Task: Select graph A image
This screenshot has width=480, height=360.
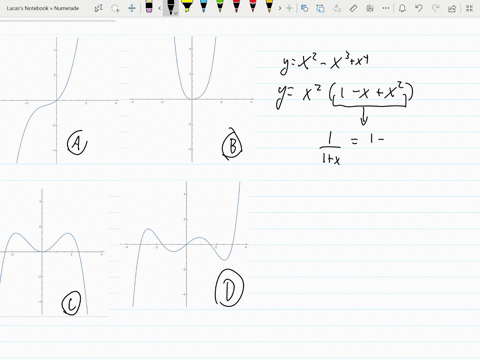Action: click(59, 100)
